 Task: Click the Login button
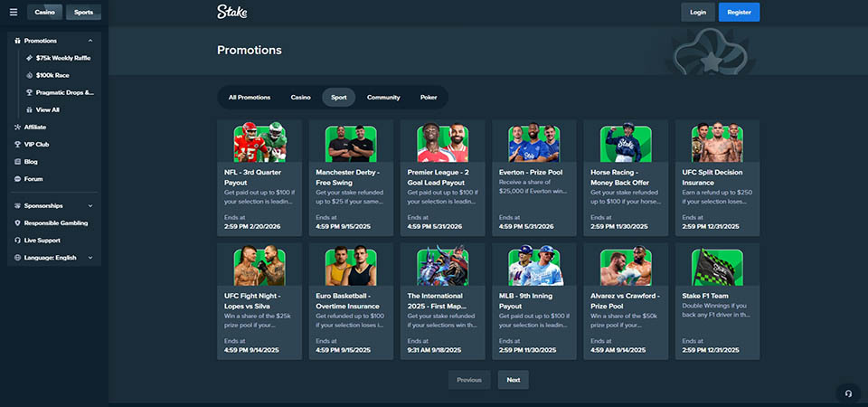click(698, 12)
